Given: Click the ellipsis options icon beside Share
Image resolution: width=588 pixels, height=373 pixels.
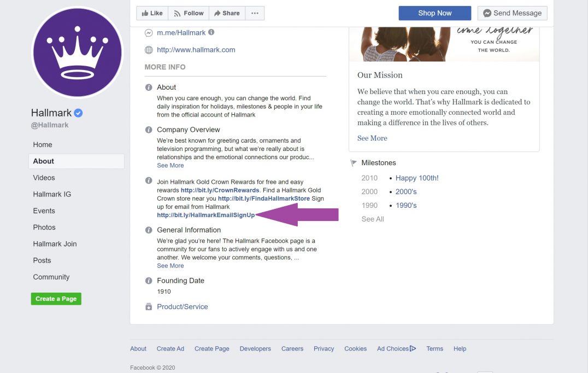Looking at the screenshot, I should 255,13.
